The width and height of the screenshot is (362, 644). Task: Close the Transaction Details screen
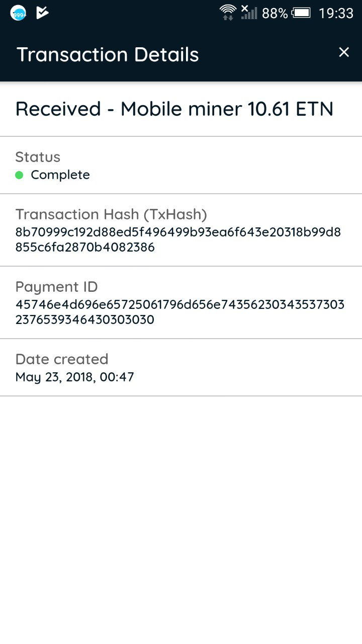[344, 52]
